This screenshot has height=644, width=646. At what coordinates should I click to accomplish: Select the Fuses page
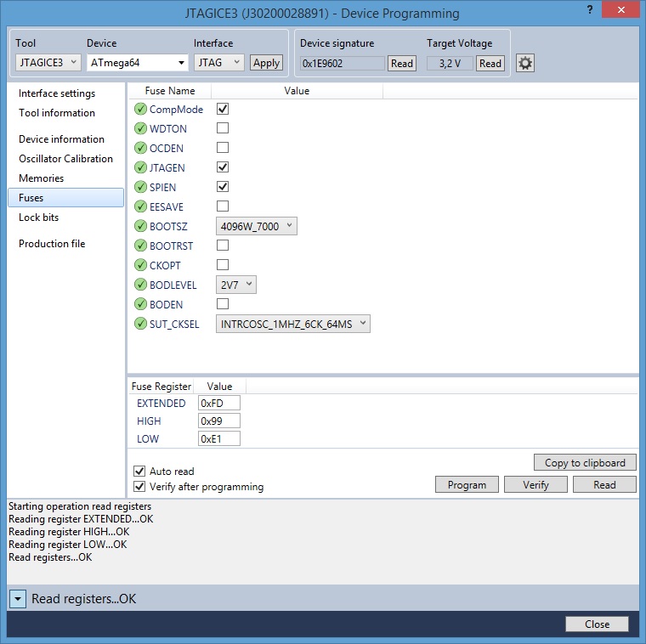pyautogui.click(x=66, y=198)
